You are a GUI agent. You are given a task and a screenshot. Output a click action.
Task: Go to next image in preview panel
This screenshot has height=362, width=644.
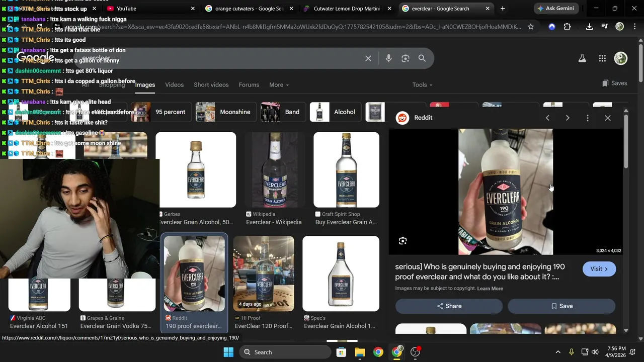(x=568, y=118)
